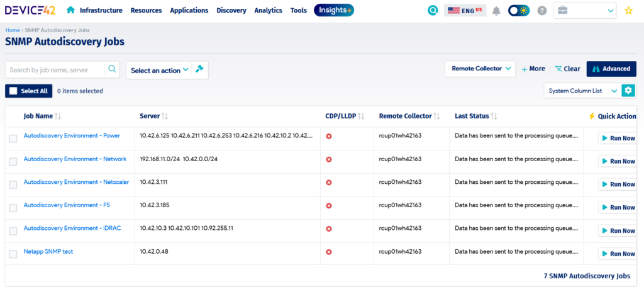Run Now for Autodiscovery Environment - Netscaler
Image resolution: width=644 pixels, height=289 pixels.
(x=618, y=184)
